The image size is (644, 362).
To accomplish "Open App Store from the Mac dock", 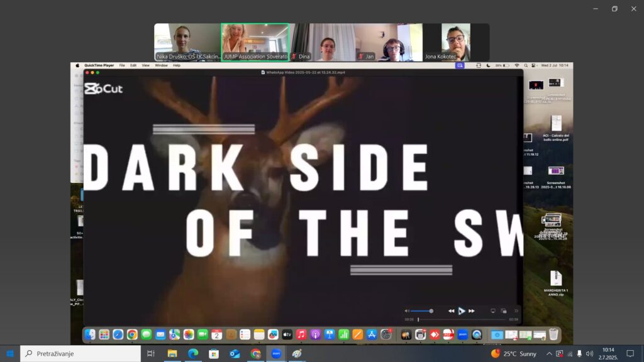I will (x=372, y=334).
